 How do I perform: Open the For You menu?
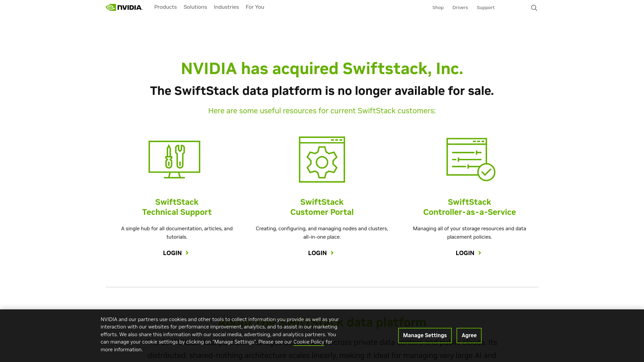(255, 7)
